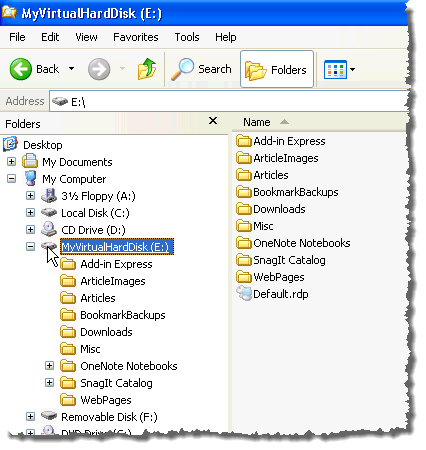Select BookmarkBackups in folder tree
The width and height of the screenshot is (426, 450).
tap(123, 315)
